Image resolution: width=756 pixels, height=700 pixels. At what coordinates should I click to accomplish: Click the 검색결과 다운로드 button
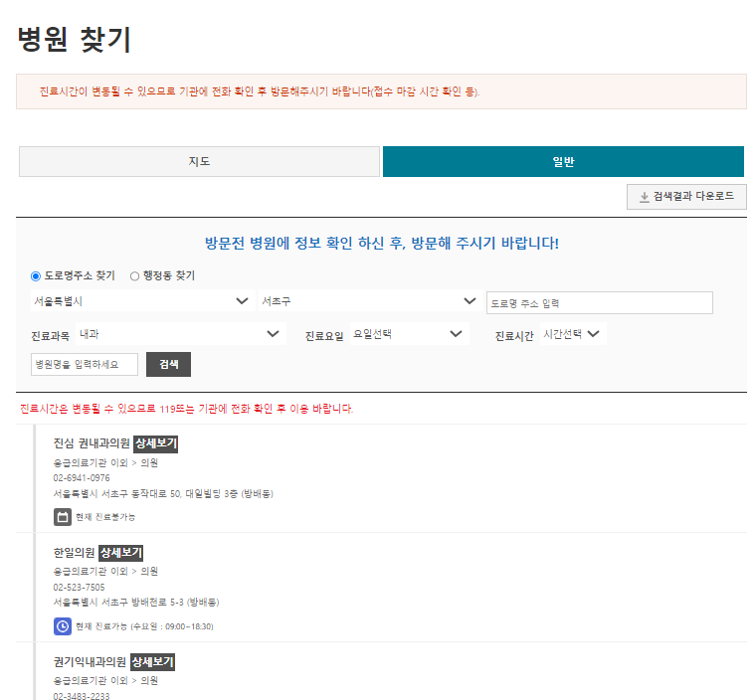click(686, 197)
